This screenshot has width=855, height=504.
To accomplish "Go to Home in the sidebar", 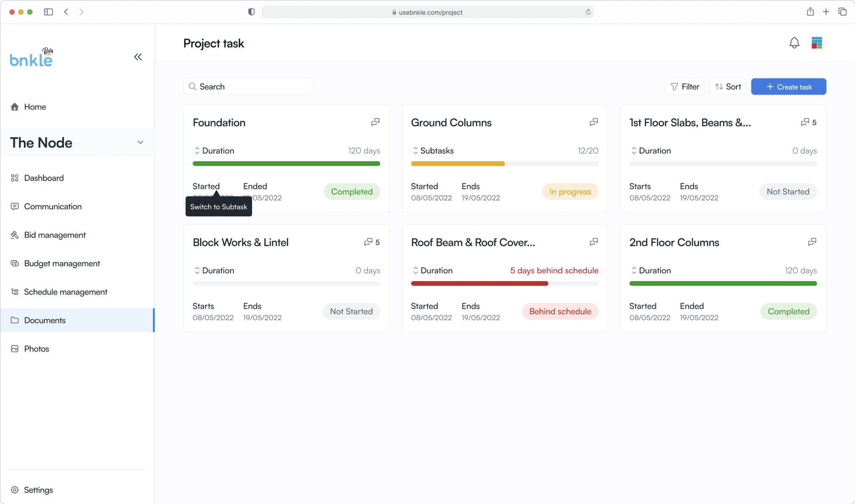I will 78,107.
